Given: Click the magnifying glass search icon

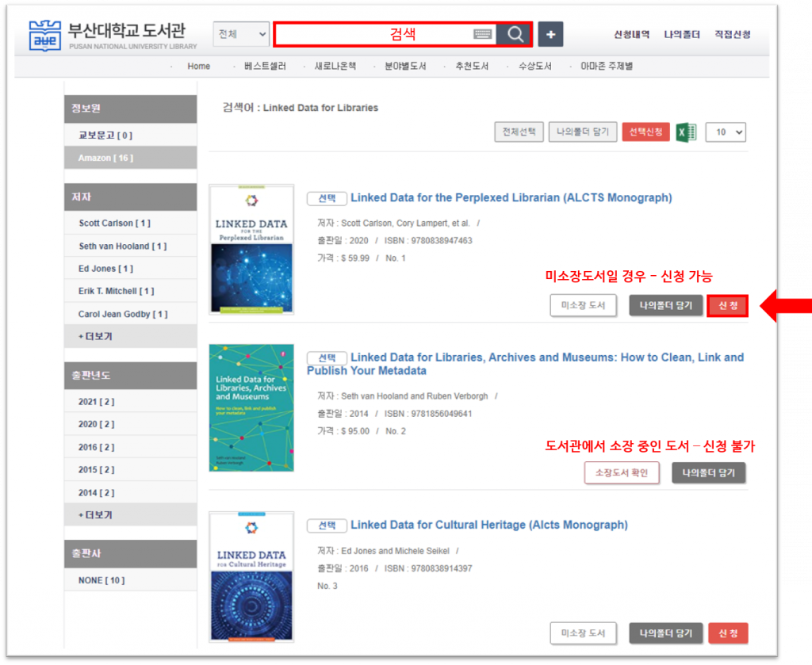Looking at the screenshot, I should [x=515, y=34].
